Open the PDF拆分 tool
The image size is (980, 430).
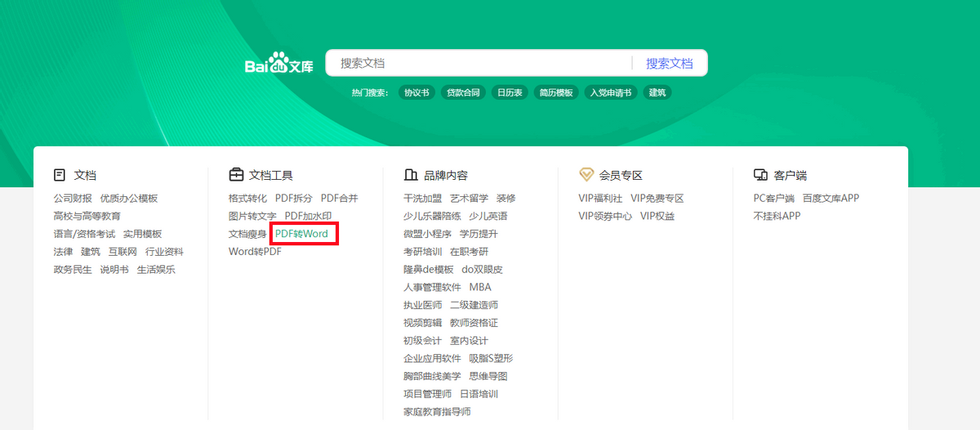pos(294,198)
